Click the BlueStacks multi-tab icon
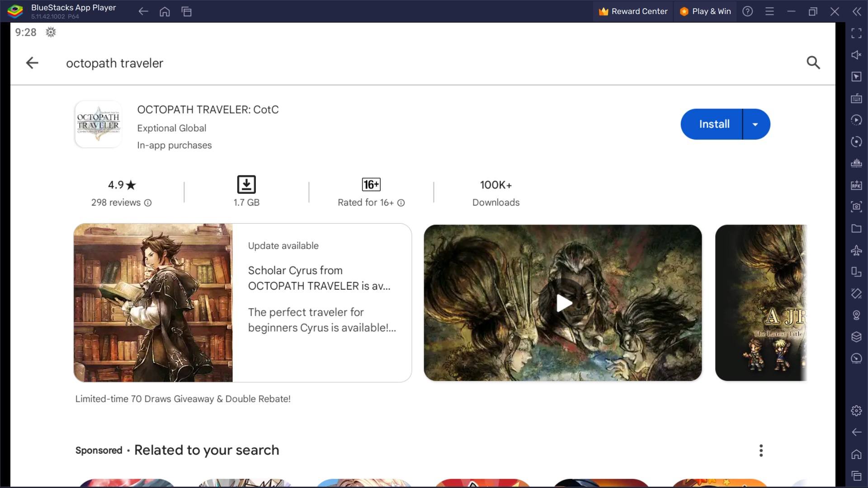Screen dimensions: 868x488 pos(187,11)
